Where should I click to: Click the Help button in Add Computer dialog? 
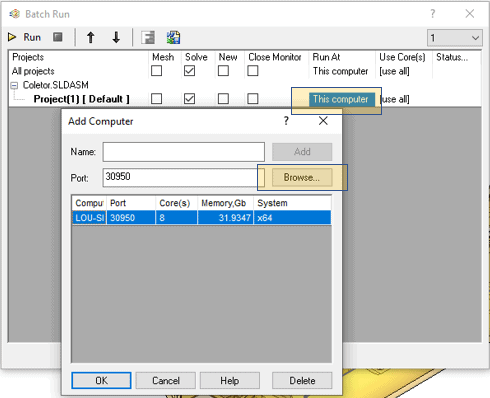230,381
